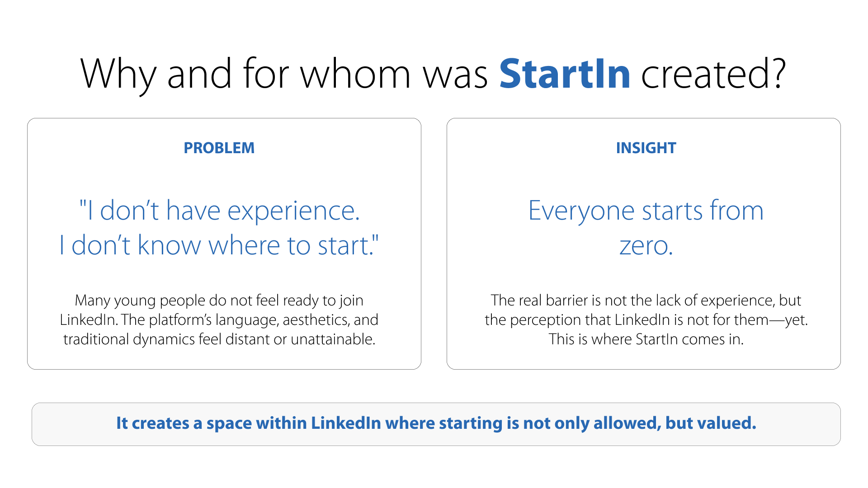This screenshot has width=868, height=488.
Task: Select the PROBLEM card heading
Action: 219,148
